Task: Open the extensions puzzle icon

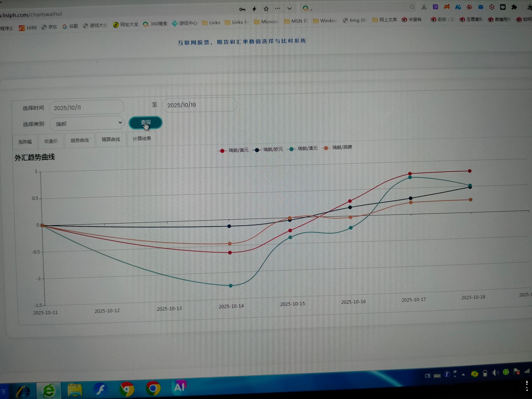Action: (x=514, y=7)
